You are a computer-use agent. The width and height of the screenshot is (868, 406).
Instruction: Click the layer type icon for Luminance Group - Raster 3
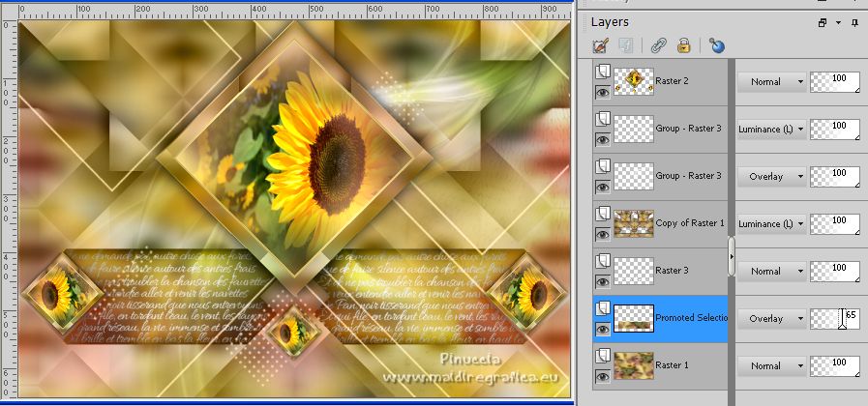pos(602,118)
